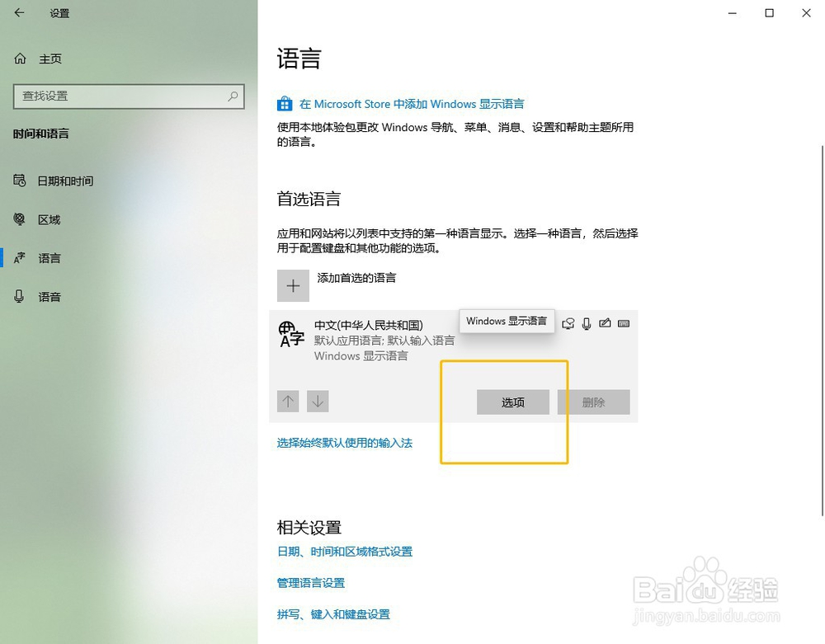Open 拼写、键入和键盘设置 link
825x644 pixels.
(333, 614)
